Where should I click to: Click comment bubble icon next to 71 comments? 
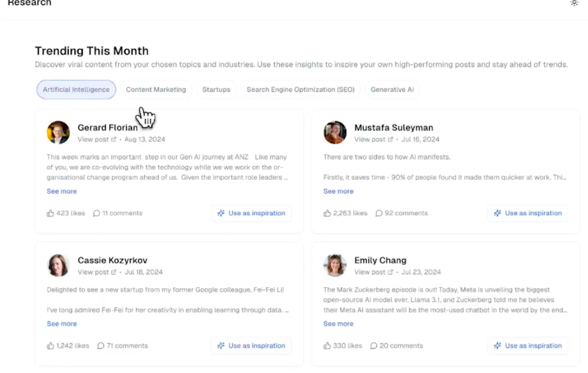pyautogui.click(x=100, y=346)
